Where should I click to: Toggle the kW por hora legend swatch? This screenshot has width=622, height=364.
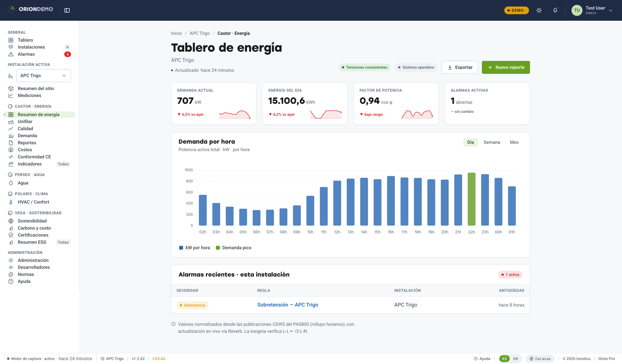(x=181, y=248)
